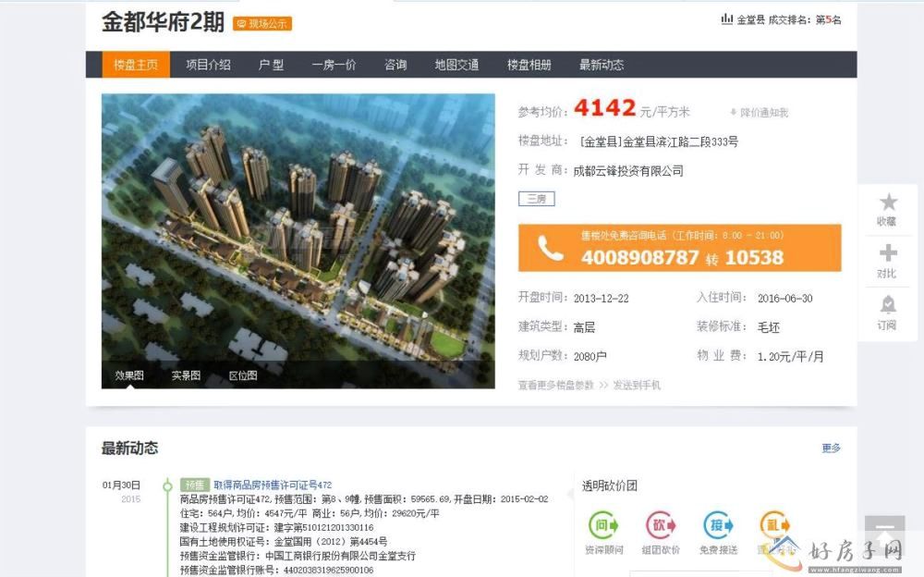Click the bar chart ranking icon

727,19
